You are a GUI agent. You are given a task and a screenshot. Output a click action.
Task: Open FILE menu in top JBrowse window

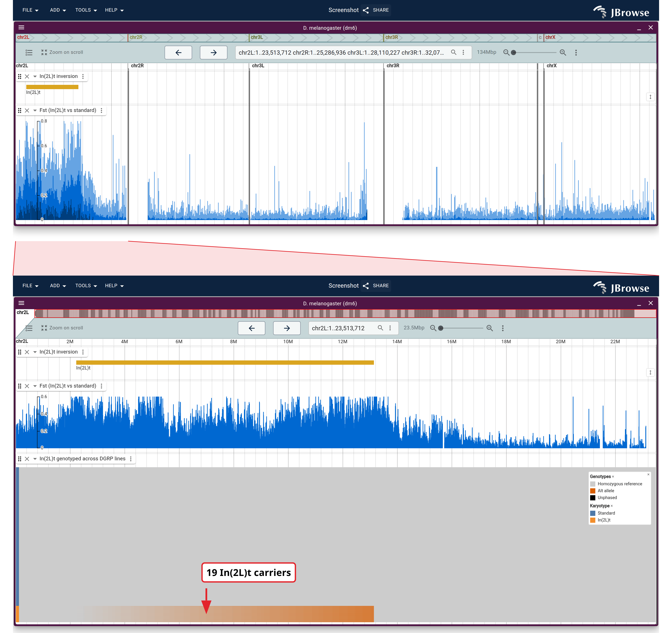coord(30,10)
